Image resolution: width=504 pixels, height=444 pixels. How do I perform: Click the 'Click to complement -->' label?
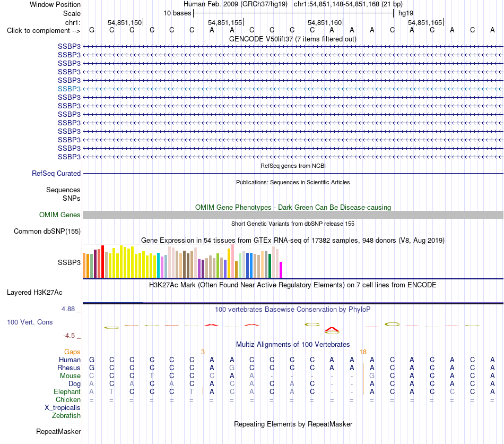tap(44, 31)
